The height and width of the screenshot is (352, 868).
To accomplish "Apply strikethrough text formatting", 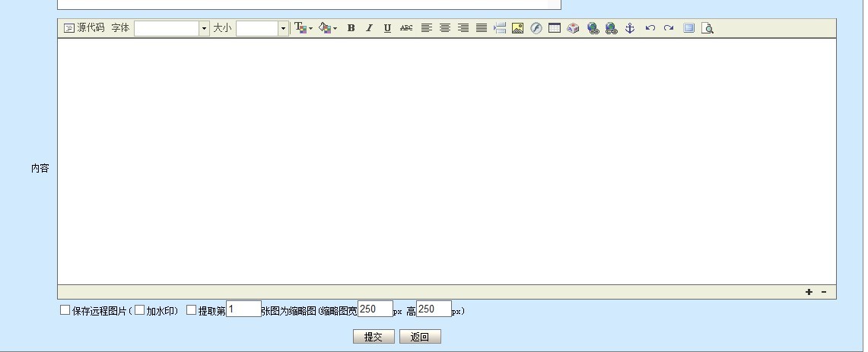I will point(406,28).
